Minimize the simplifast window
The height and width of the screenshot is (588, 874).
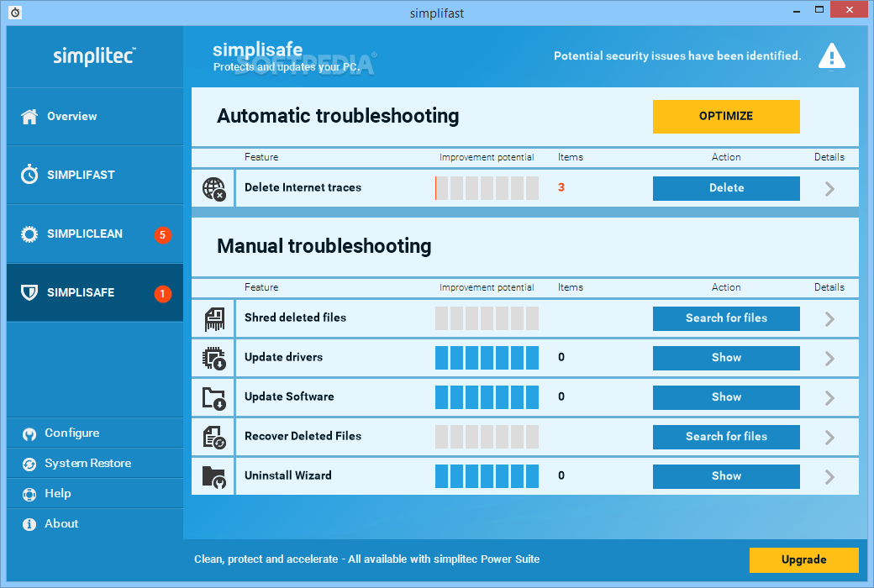pos(797,10)
